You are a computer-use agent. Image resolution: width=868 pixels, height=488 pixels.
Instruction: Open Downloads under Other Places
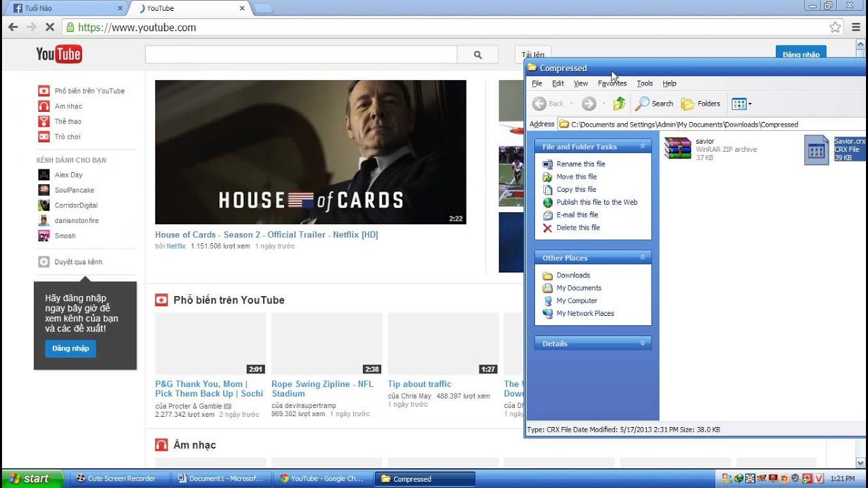(573, 275)
